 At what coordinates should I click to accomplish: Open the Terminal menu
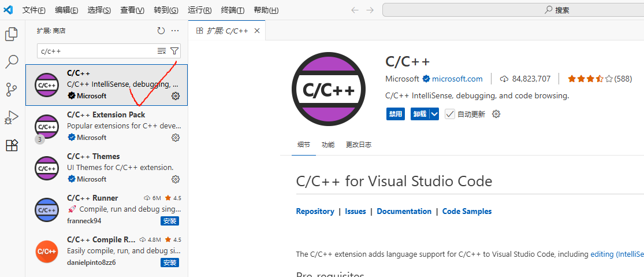[232, 10]
